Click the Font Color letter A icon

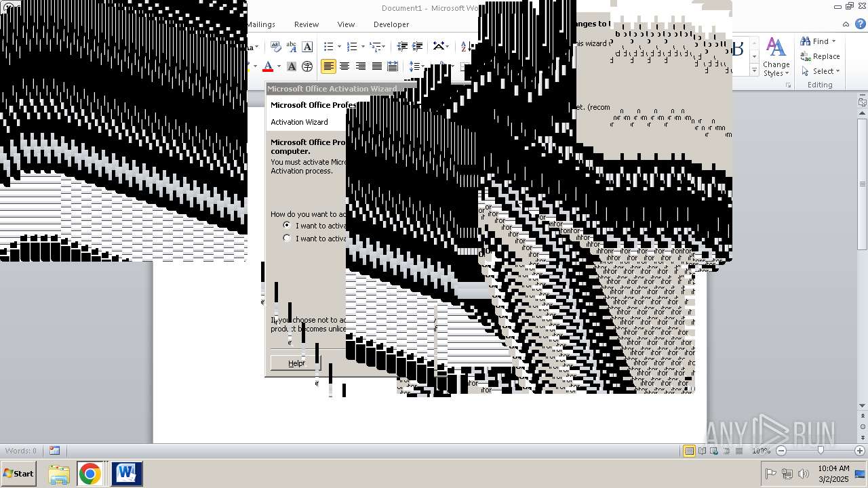[268, 66]
